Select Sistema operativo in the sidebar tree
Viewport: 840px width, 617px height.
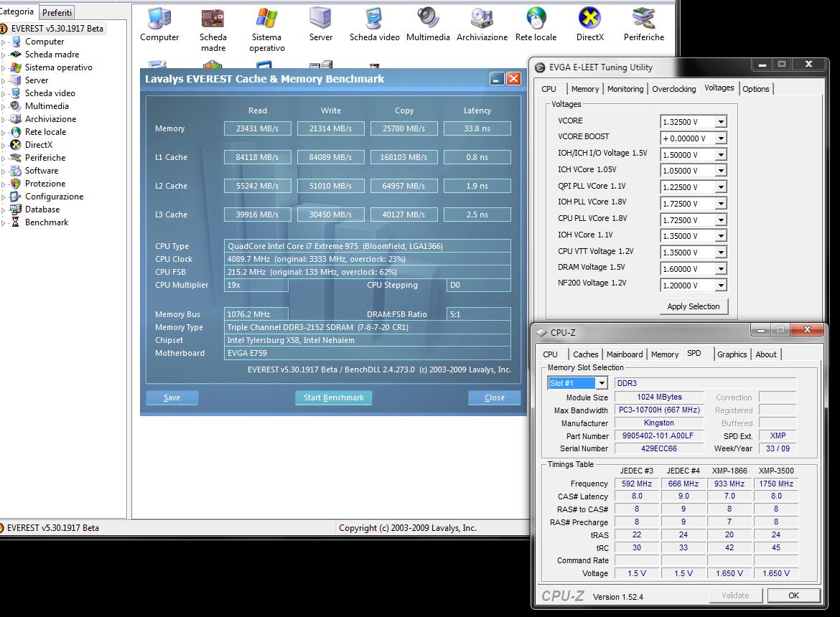[x=58, y=67]
